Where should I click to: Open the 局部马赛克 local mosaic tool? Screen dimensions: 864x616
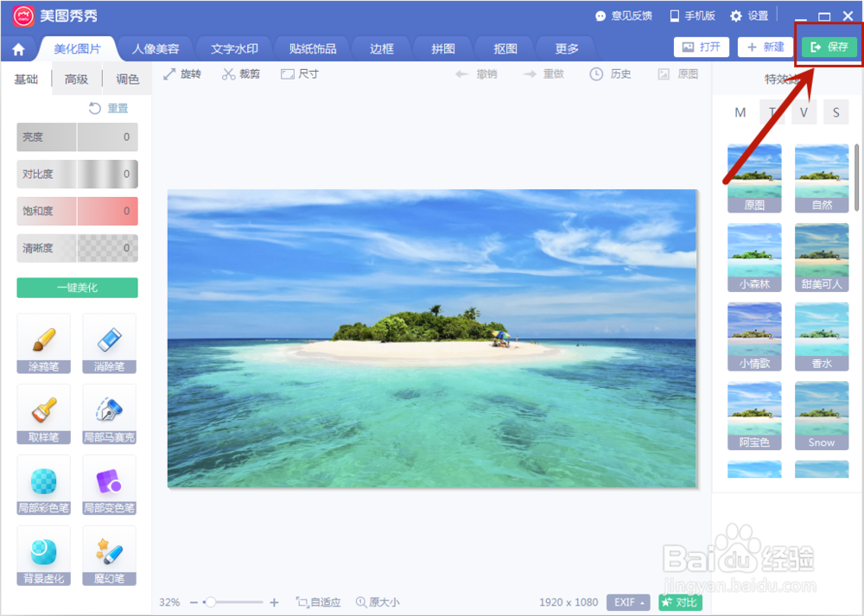coord(110,415)
